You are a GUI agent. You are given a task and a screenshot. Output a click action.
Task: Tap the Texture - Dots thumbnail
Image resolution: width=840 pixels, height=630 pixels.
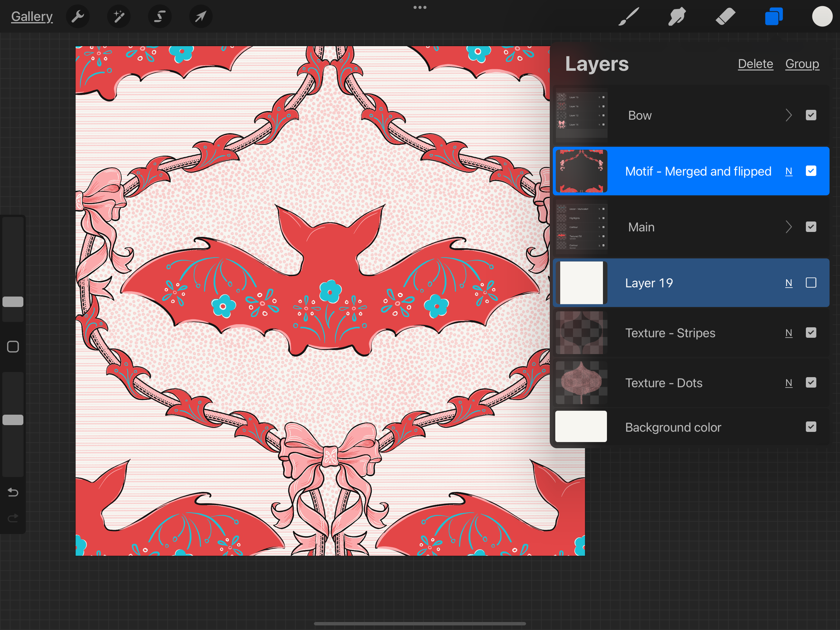point(581,383)
